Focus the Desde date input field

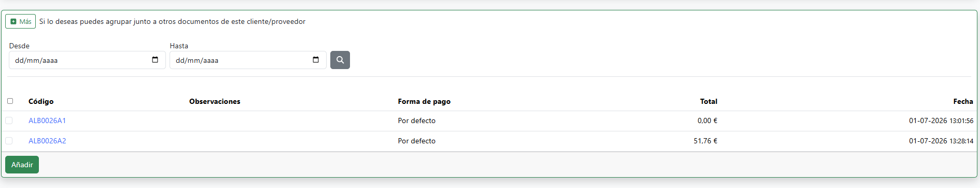pos(87,60)
